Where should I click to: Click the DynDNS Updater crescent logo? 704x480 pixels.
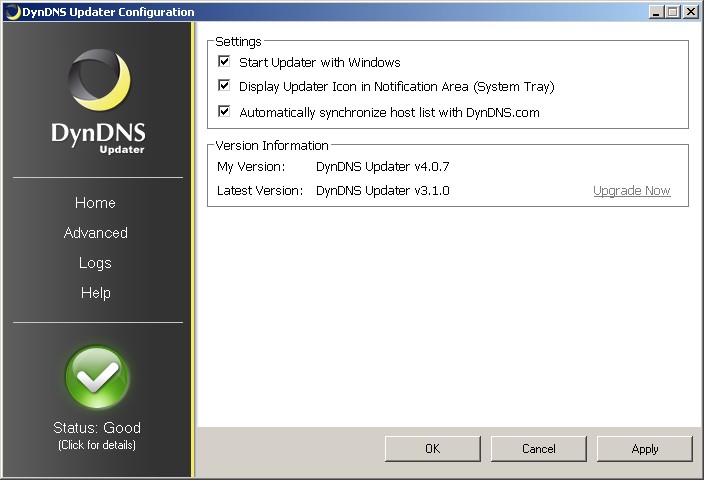(99, 79)
